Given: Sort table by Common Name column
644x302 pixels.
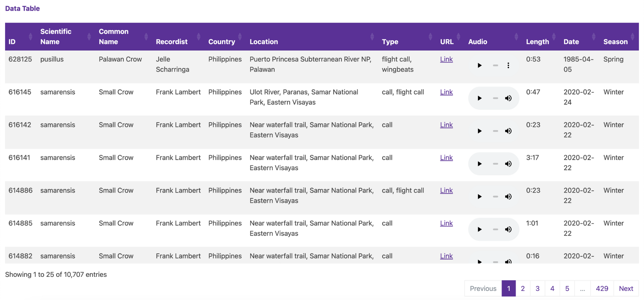Looking at the screenshot, I should pyautogui.click(x=124, y=37).
